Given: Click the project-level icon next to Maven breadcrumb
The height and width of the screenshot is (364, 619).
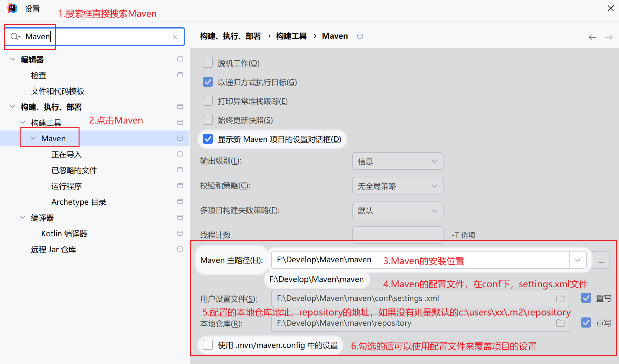Looking at the screenshot, I should click(360, 36).
